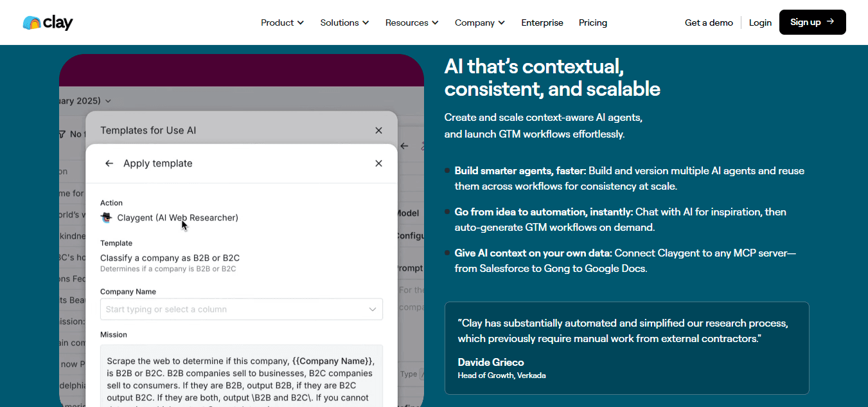The width and height of the screenshot is (868, 407).
Task: Go to the Pricing page
Action: pyautogui.click(x=593, y=23)
